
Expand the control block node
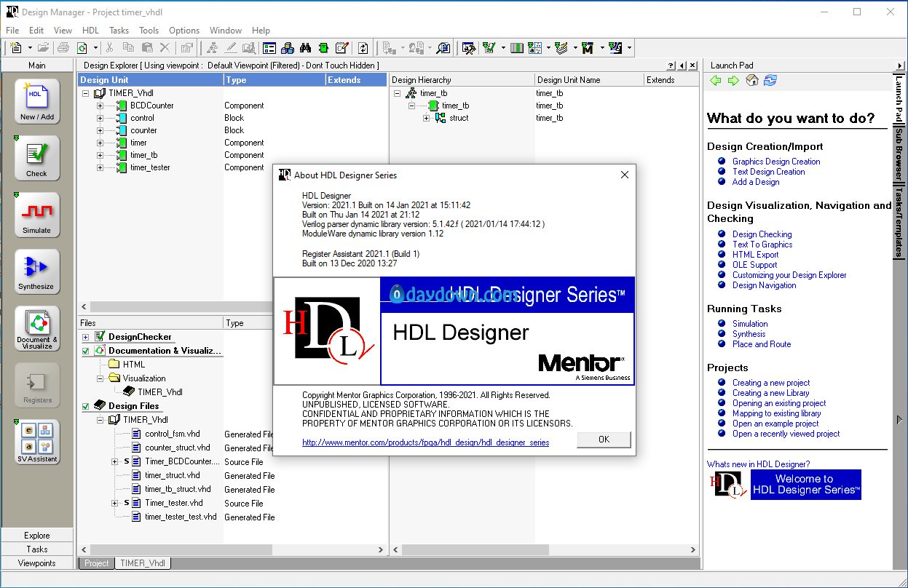coord(100,118)
